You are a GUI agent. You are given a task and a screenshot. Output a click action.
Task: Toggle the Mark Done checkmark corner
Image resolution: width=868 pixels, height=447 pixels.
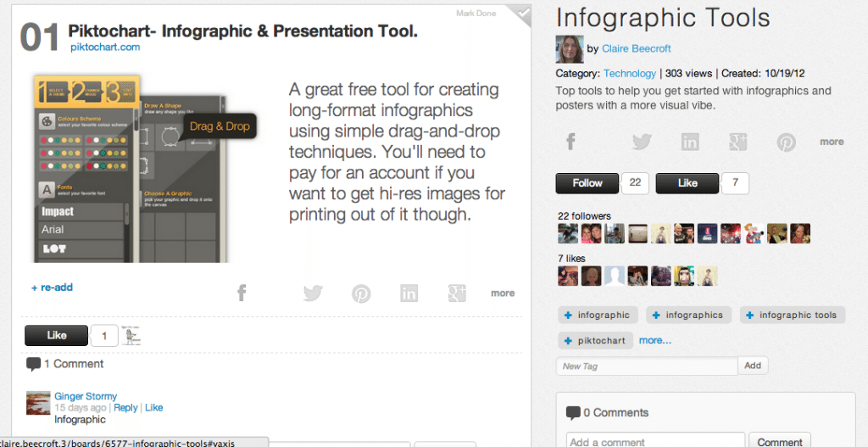click(x=520, y=14)
